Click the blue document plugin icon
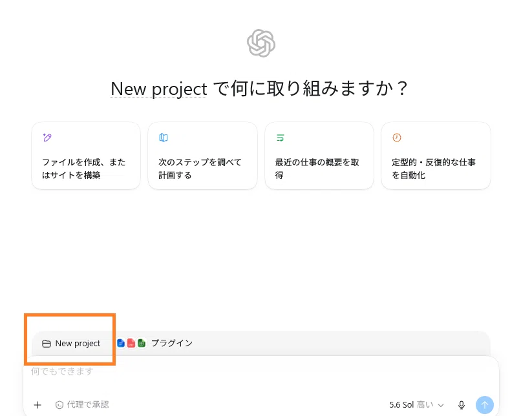532x416 pixels. click(x=121, y=343)
